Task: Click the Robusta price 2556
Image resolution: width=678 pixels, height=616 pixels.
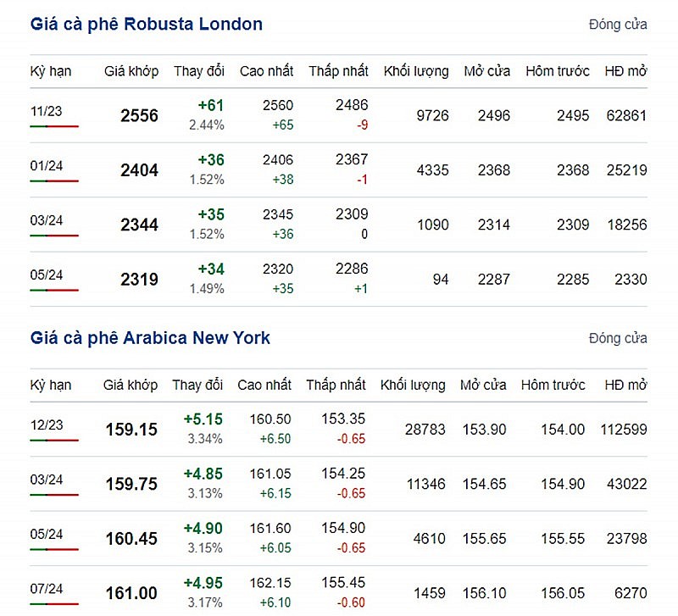Action: (x=139, y=116)
